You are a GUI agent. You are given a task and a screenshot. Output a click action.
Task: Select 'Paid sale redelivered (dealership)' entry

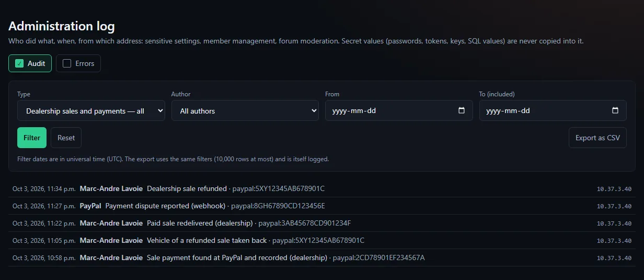pyautogui.click(x=322, y=223)
